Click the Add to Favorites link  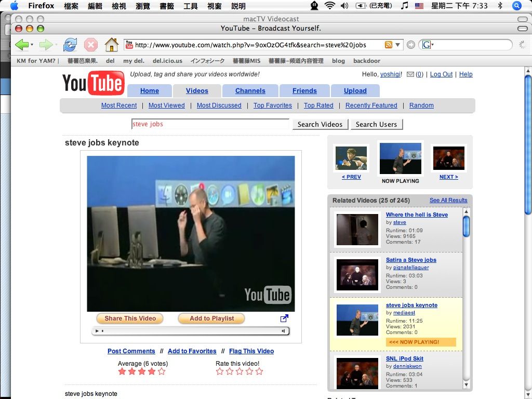192,351
